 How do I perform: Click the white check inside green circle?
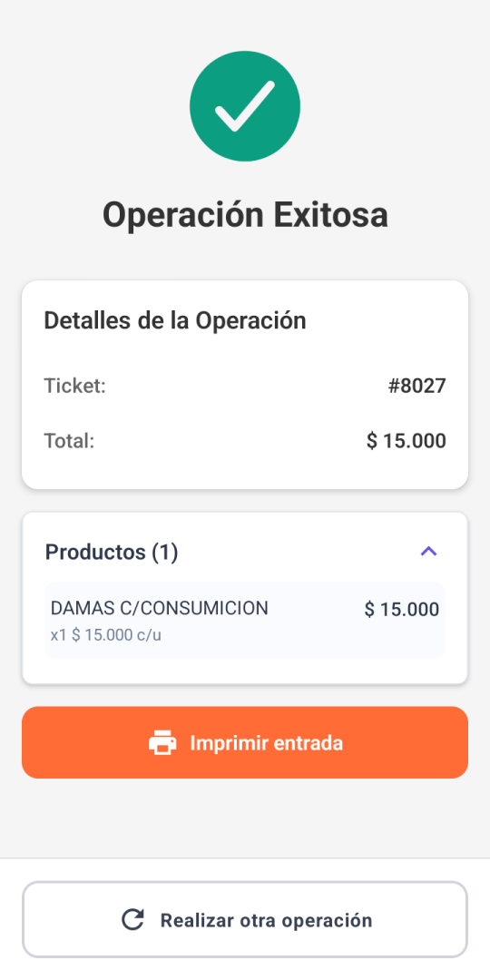[x=245, y=106]
